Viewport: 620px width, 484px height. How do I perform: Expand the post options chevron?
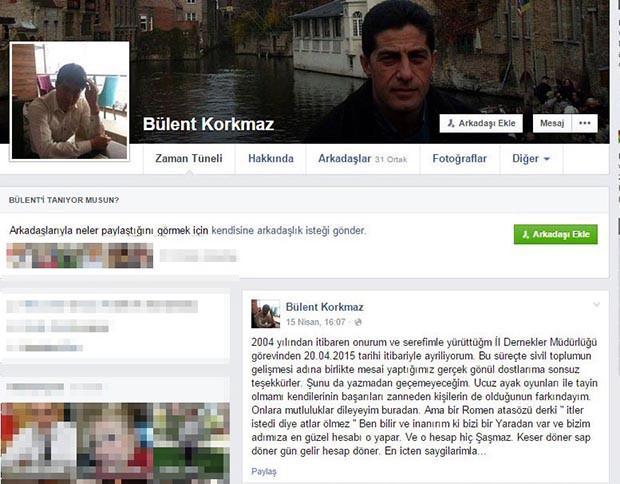tap(596, 304)
